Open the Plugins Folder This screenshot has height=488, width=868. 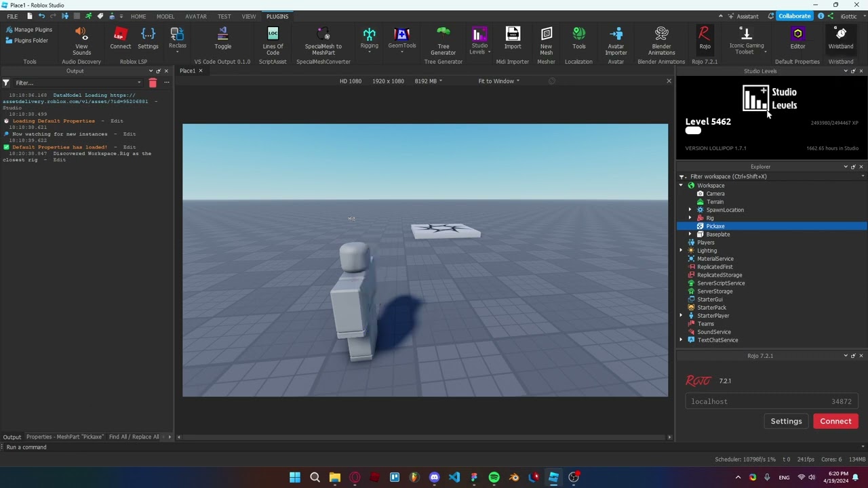pos(26,41)
